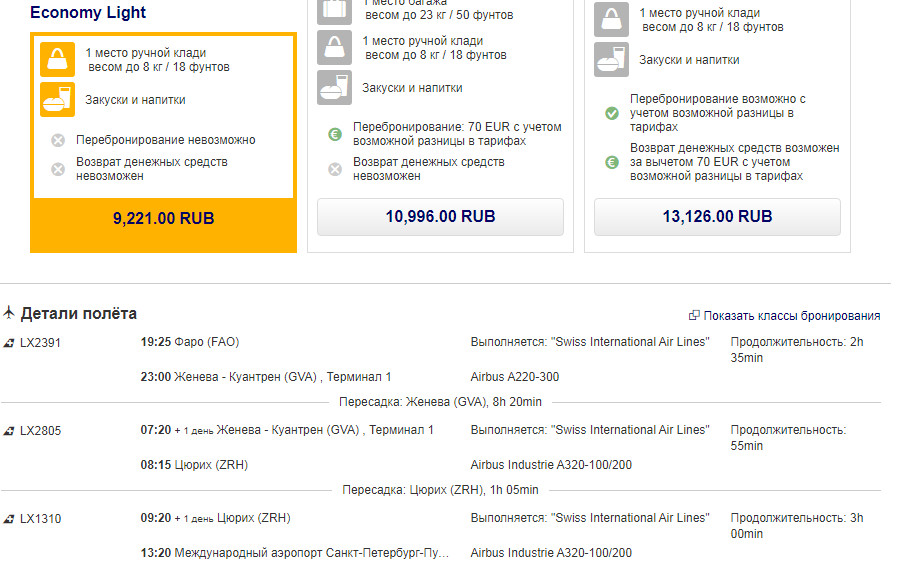Click the grey hand luggage icon in the 13,126.00 RUB card

tap(611, 19)
